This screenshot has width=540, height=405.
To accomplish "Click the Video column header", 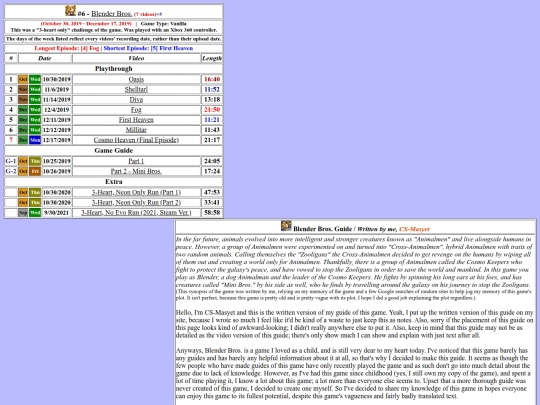I will pyautogui.click(x=136, y=58).
